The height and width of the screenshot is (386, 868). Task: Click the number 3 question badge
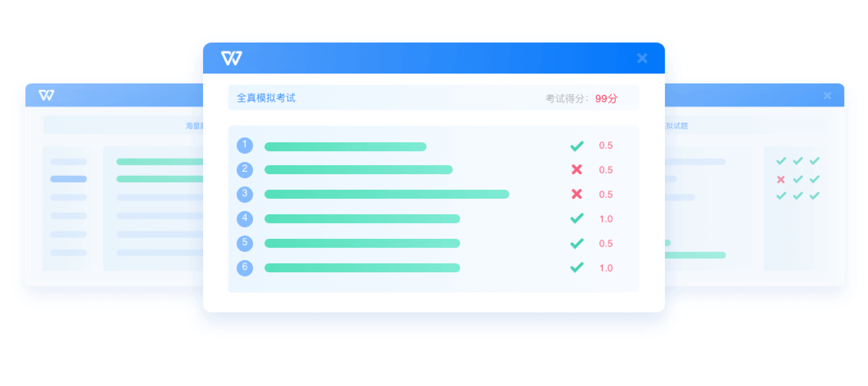point(245,194)
